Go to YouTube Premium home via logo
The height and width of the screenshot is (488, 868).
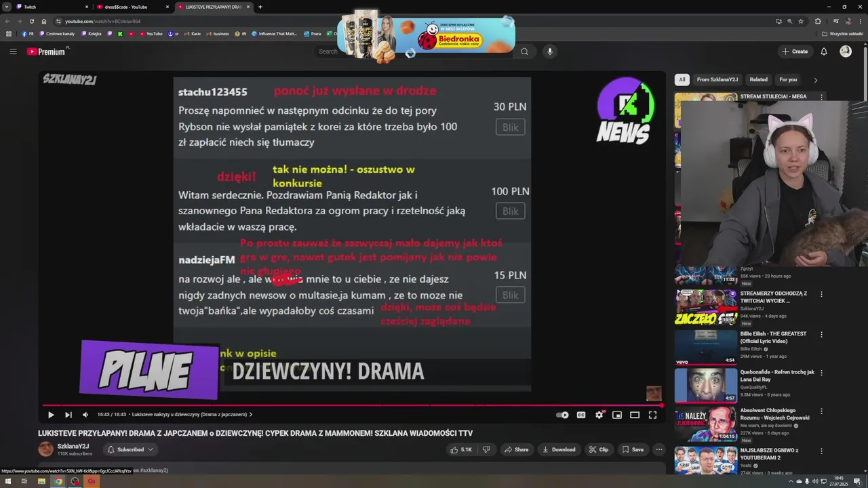click(x=46, y=52)
